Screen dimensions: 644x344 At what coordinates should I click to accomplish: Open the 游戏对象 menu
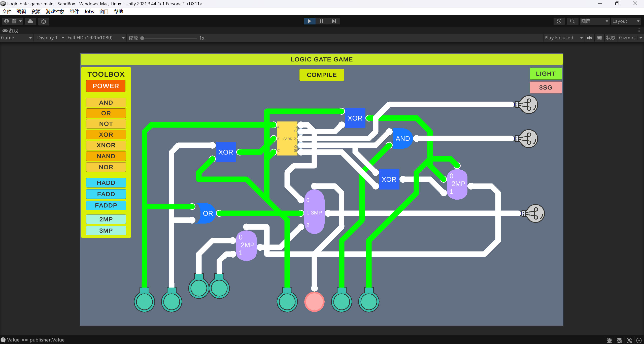(x=55, y=11)
